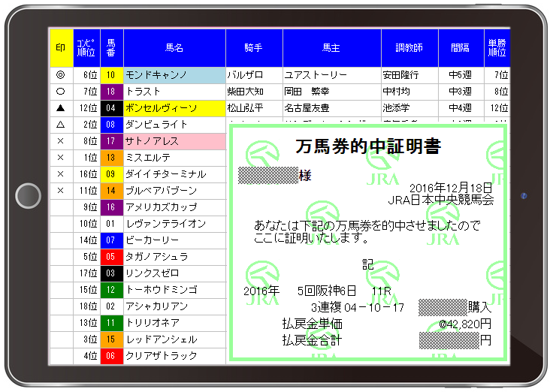
Task: Click the tablet home button
Action: click(29, 196)
